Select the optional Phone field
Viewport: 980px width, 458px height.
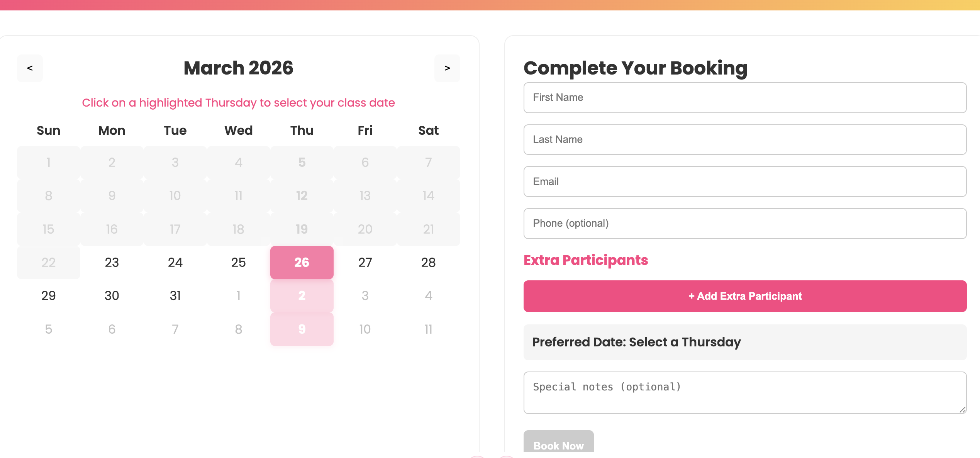(744, 223)
